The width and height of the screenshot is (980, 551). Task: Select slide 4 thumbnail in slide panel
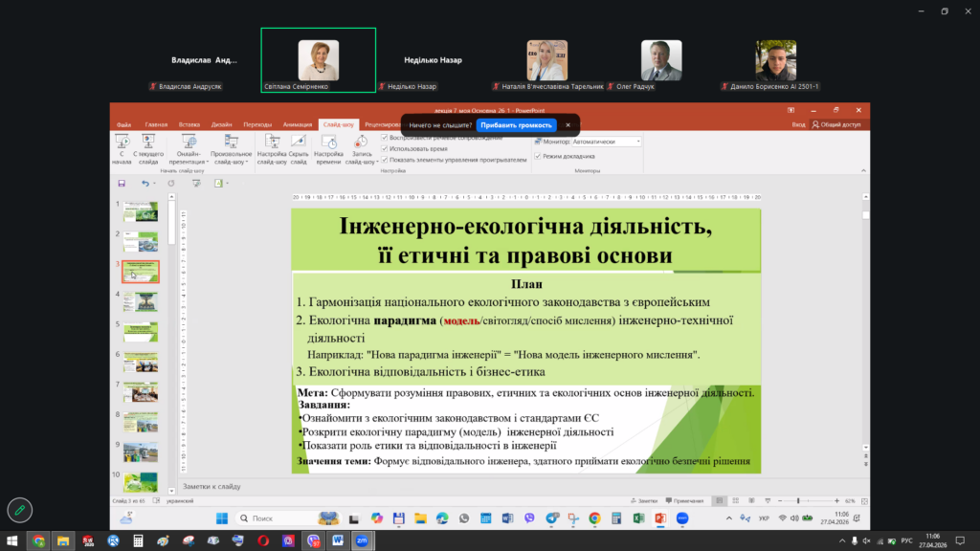click(x=140, y=300)
